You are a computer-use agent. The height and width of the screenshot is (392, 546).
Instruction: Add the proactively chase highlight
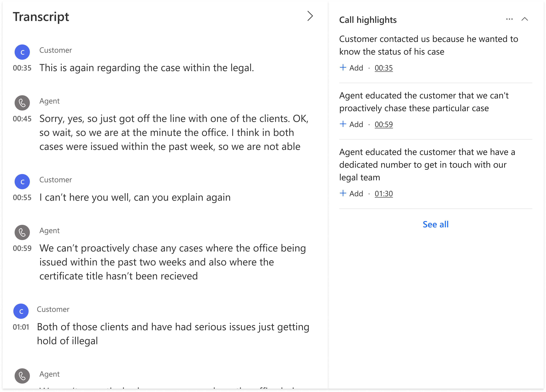(x=351, y=124)
